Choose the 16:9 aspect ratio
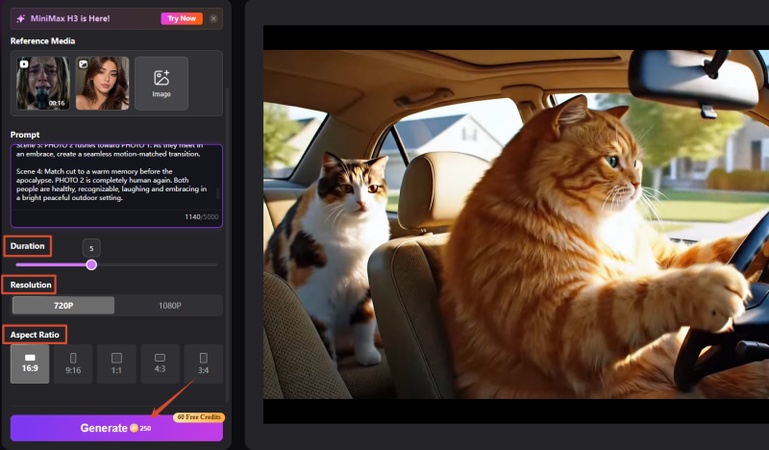Image resolution: width=769 pixels, height=450 pixels. pyautogui.click(x=30, y=364)
